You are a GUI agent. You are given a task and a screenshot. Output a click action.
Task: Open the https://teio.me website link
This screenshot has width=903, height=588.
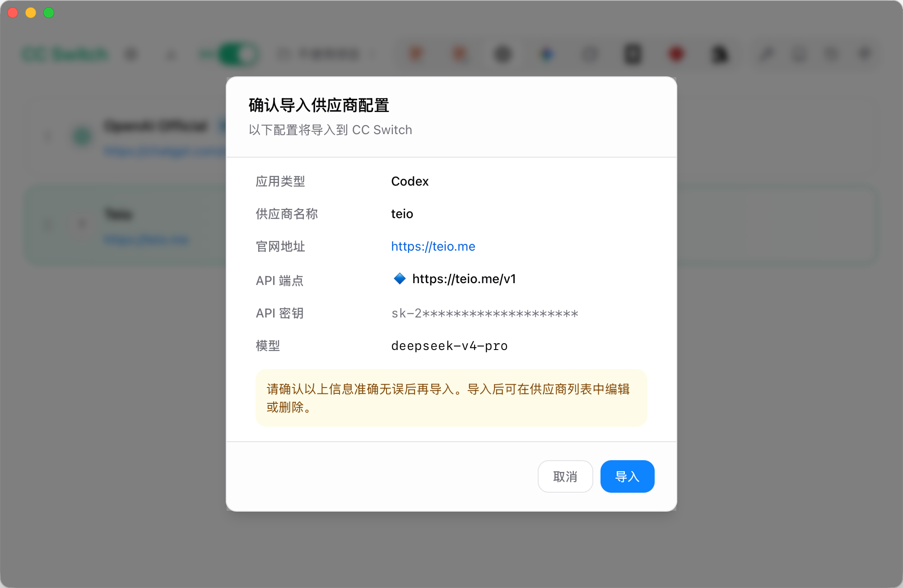coord(433,246)
